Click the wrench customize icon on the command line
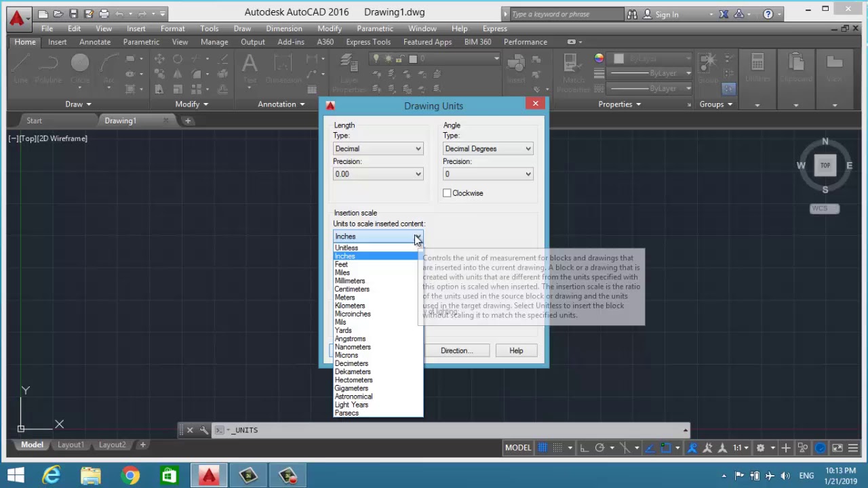Viewport: 868px width, 488px height. click(x=203, y=430)
